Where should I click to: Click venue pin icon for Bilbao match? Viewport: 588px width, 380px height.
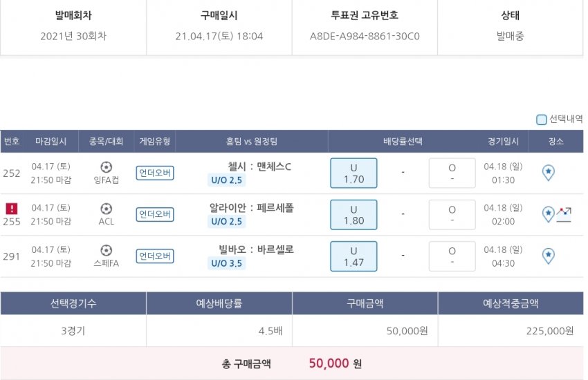(x=548, y=256)
